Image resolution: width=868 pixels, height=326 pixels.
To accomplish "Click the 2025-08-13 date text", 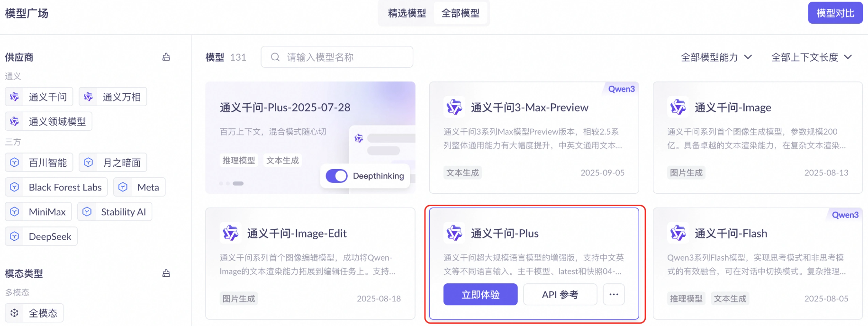I will point(826,173).
